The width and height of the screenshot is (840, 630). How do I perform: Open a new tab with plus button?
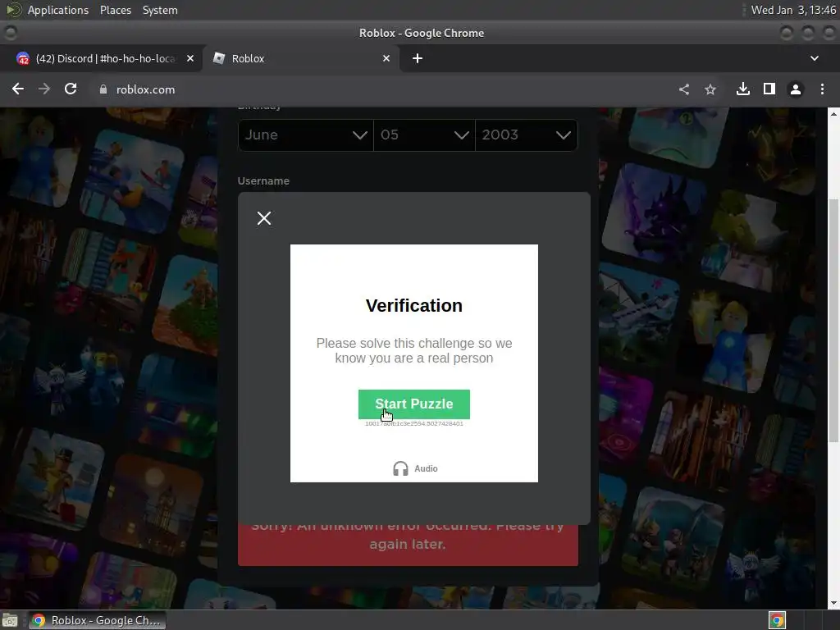(x=418, y=58)
